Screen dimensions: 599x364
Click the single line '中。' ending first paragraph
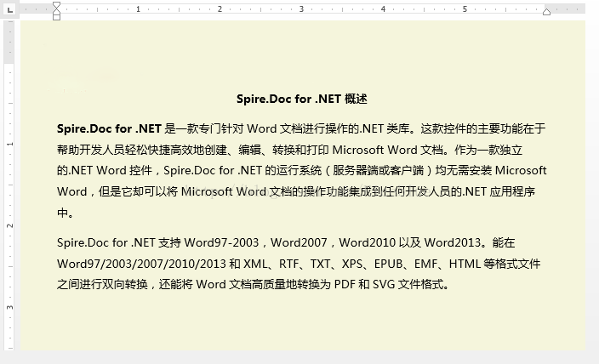click(66, 213)
